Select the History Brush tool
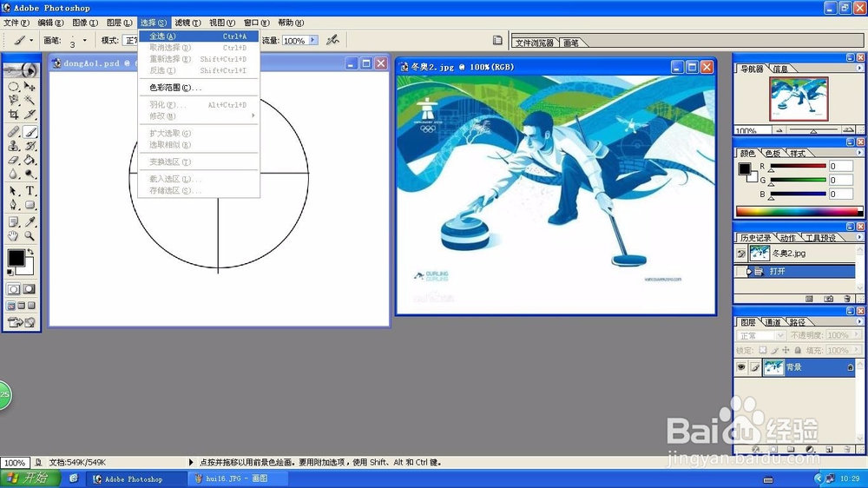Viewport: 868px width, 488px height. pyautogui.click(x=30, y=146)
